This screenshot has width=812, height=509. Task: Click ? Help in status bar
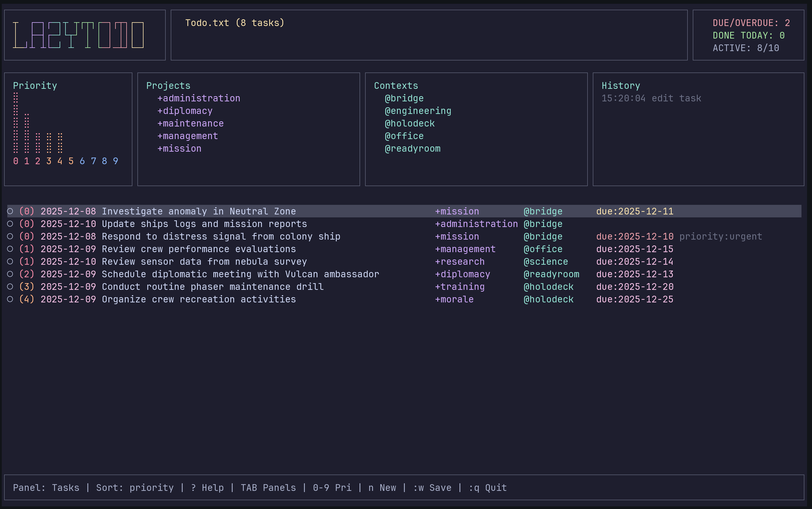pos(207,488)
